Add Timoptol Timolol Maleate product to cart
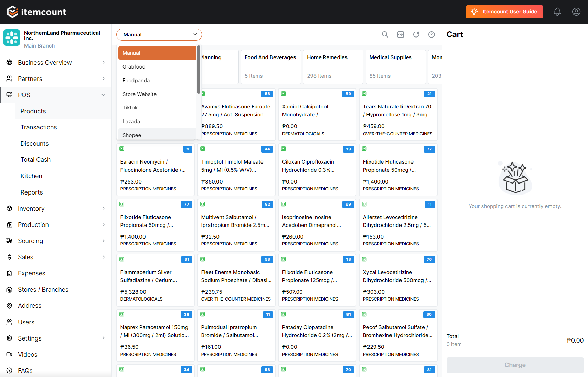The width and height of the screenshot is (588, 377). 236,170
